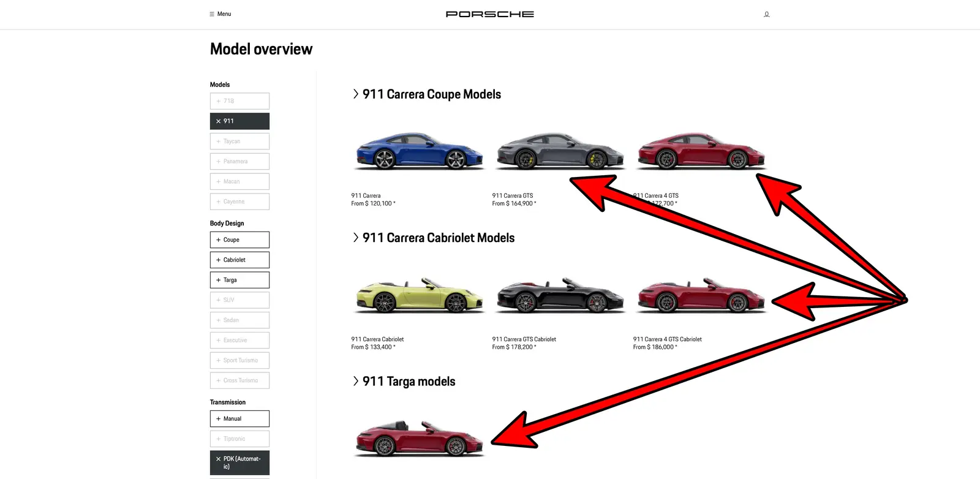Toggle the Cabriolet body design filter

[x=239, y=260]
